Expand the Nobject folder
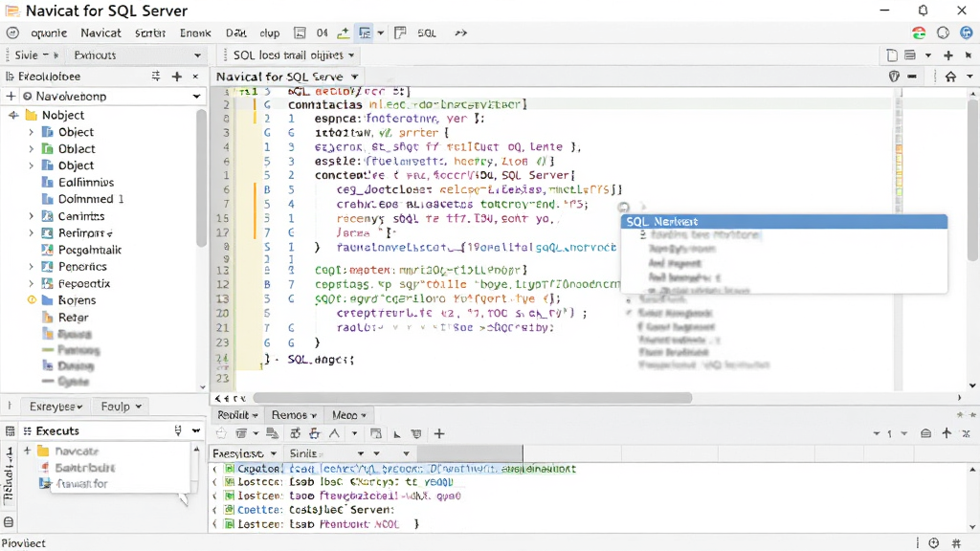 pyautogui.click(x=13, y=115)
